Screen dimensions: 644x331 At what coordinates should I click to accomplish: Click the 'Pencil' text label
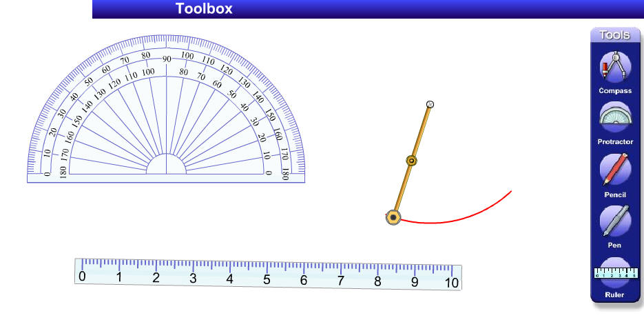[x=614, y=195]
